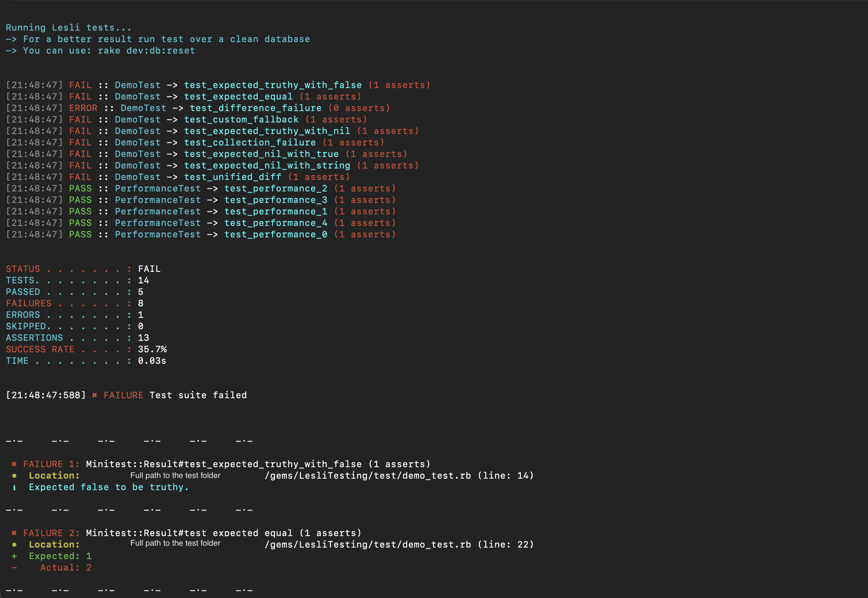Select test_performance_3 test name

pyautogui.click(x=276, y=200)
